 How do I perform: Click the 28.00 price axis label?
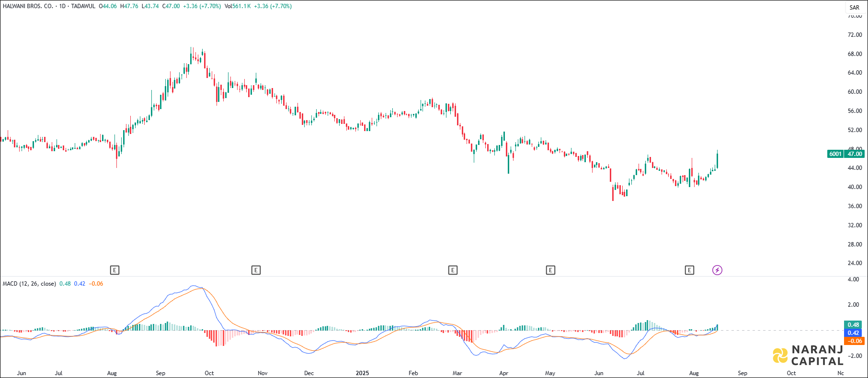[855, 245]
